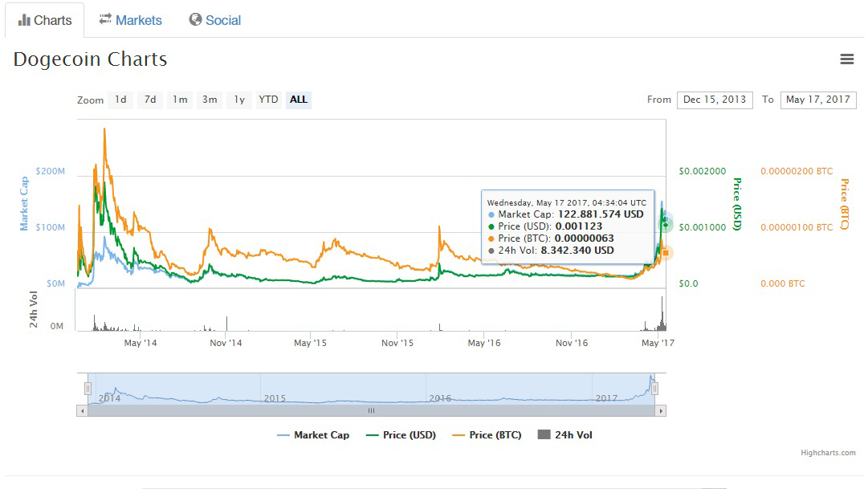868x489 pixels.
Task: Set zoom range to 1m
Action: pyautogui.click(x=180, y=100)
